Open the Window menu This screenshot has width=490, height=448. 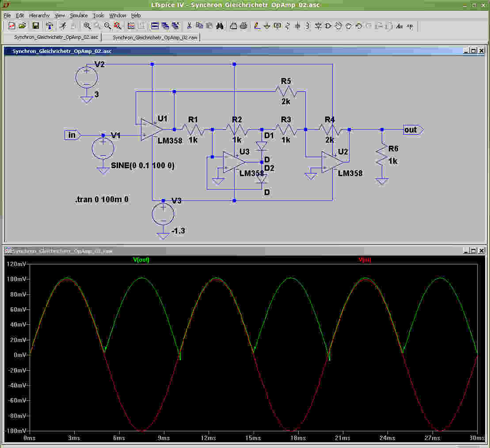[118, 15]
